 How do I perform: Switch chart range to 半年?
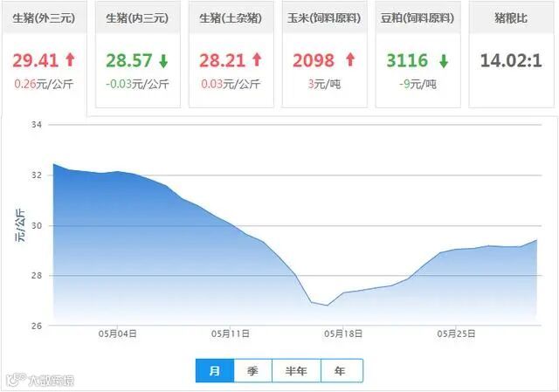[297, 371]
